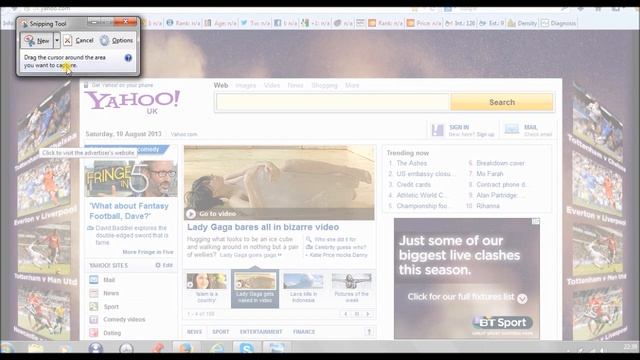The image size is (640, 360).
Task: Open More Fringe in Five link
Action: [x=148, y=252]
